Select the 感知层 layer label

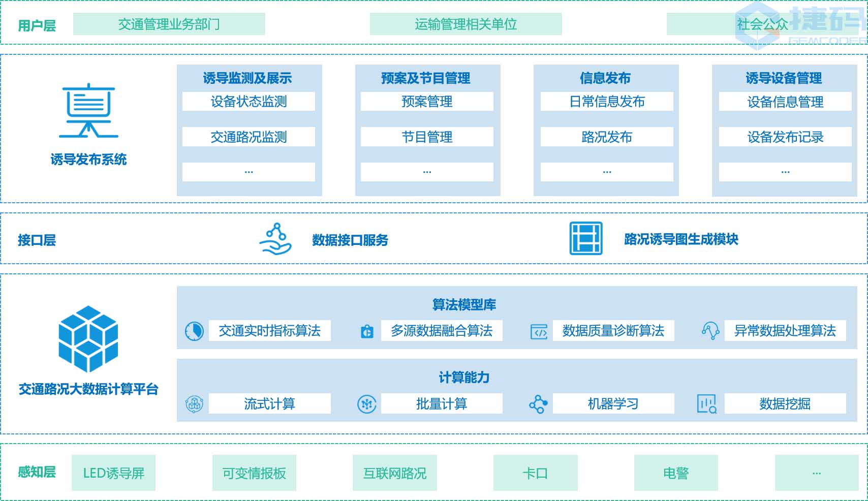pos(38,472)
